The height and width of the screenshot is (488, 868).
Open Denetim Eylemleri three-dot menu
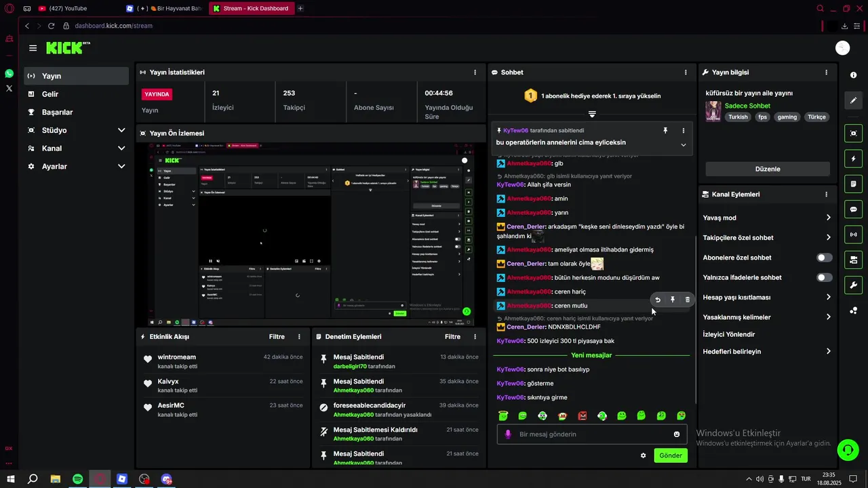tap(475, 336)
